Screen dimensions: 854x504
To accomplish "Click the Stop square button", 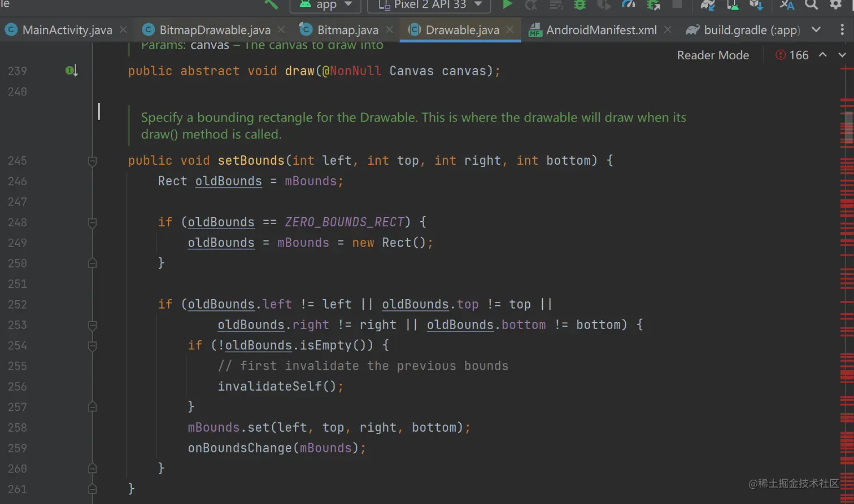I will [x=677, y=5].
